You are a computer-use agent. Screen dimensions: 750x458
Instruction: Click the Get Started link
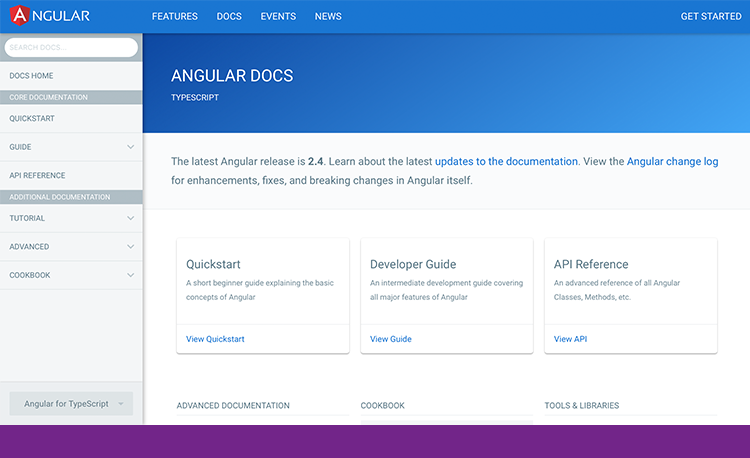711,16
